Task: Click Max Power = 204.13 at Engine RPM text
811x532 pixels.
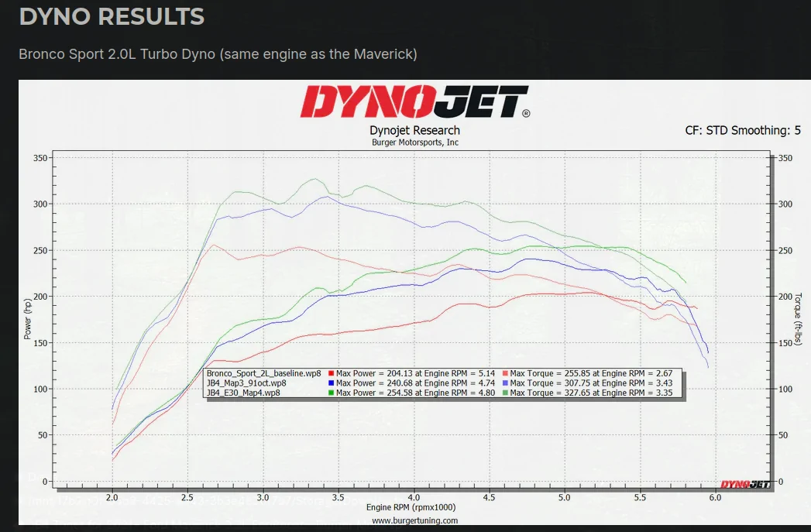Action: (416, 373)
